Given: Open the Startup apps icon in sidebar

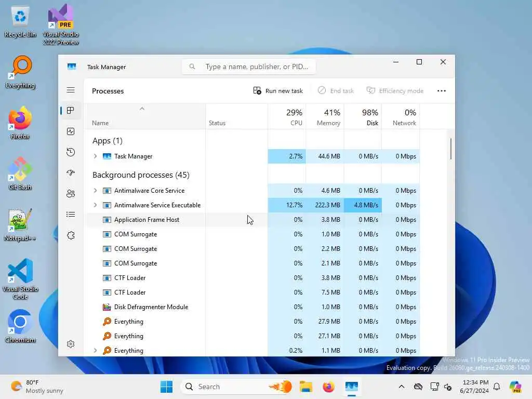Looking at the screenshot, I should pos(71,172).
